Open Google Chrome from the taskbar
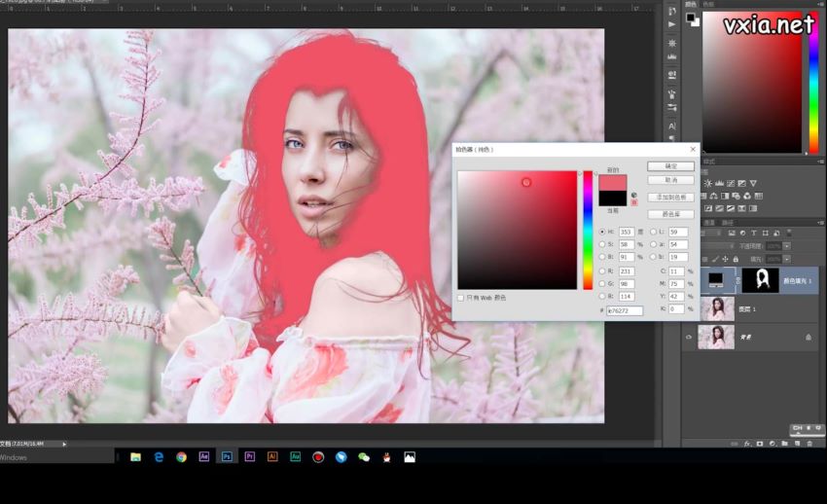 click(181, 456)
